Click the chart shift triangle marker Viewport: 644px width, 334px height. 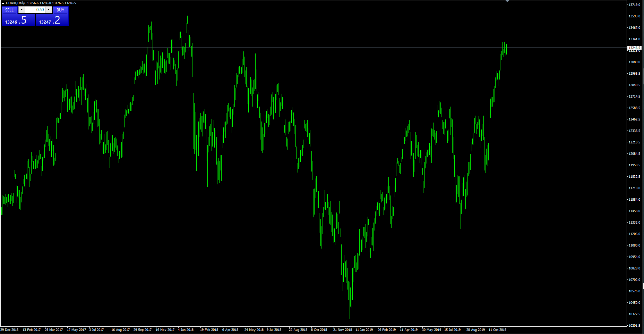(x=507, y=1)
